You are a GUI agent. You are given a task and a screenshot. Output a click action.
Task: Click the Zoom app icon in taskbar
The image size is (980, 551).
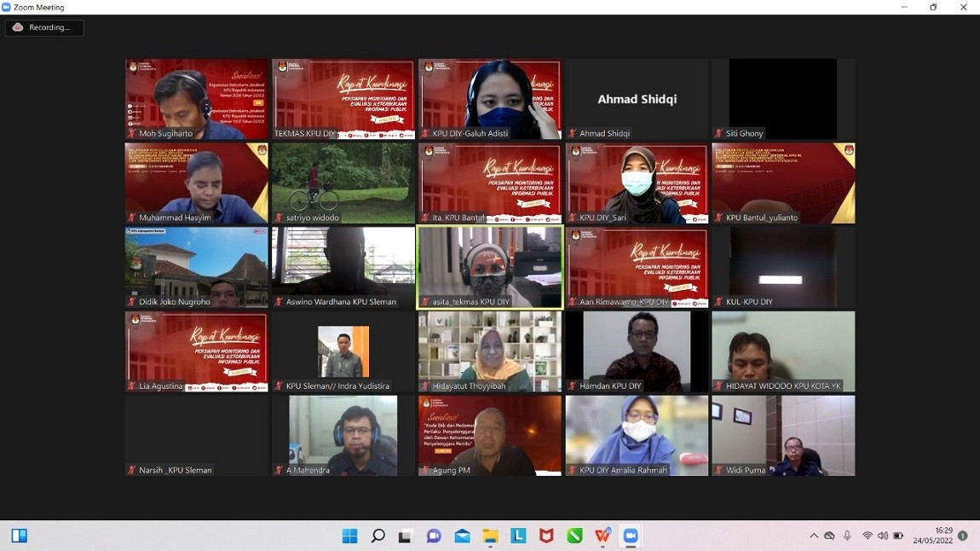tap(631, 536)
